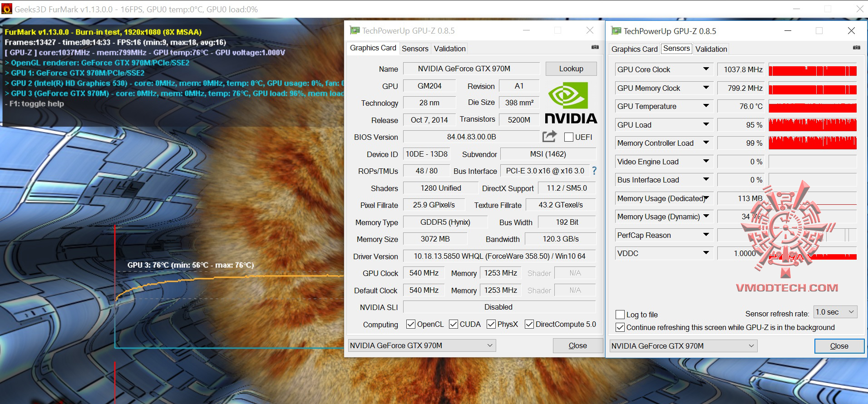This screenshot has height=404, width=868.
Task: Click the Bus Interface question mark icon
Action: (x=594, y=171)
